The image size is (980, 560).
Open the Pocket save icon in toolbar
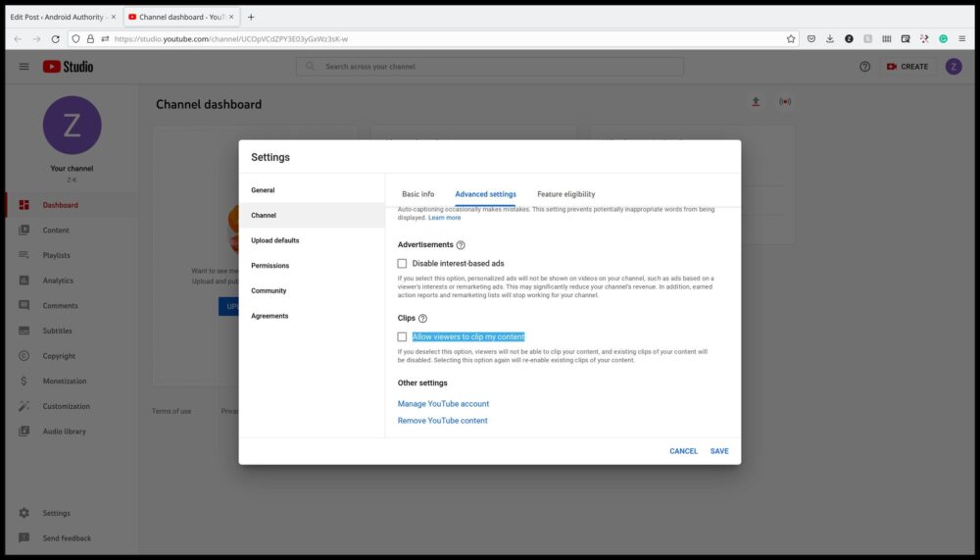point(811,39)
